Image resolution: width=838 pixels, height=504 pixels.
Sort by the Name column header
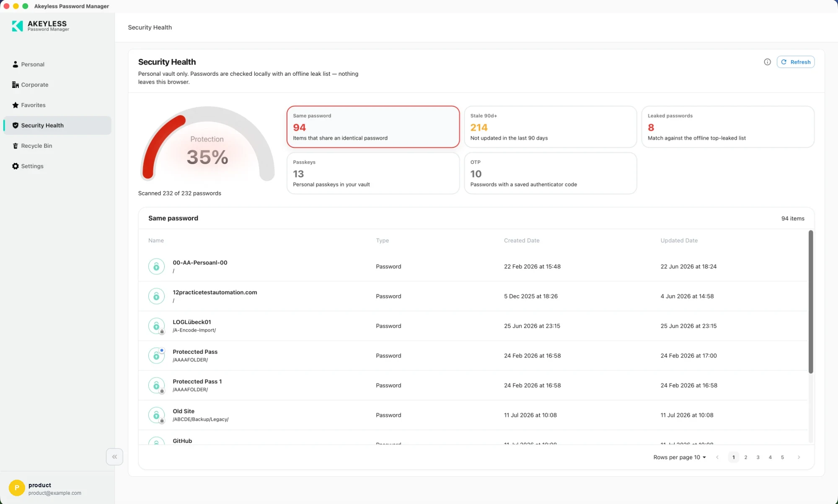click(x=156, y=240)
